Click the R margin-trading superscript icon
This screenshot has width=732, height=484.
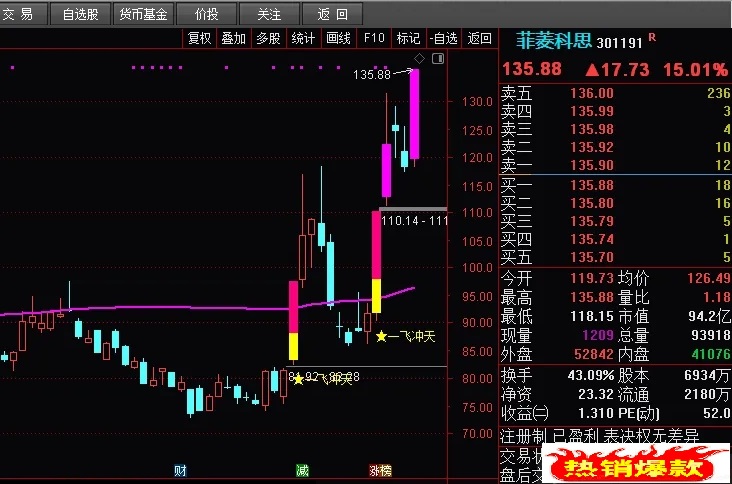pyautogui.click(x=652, y=37)
